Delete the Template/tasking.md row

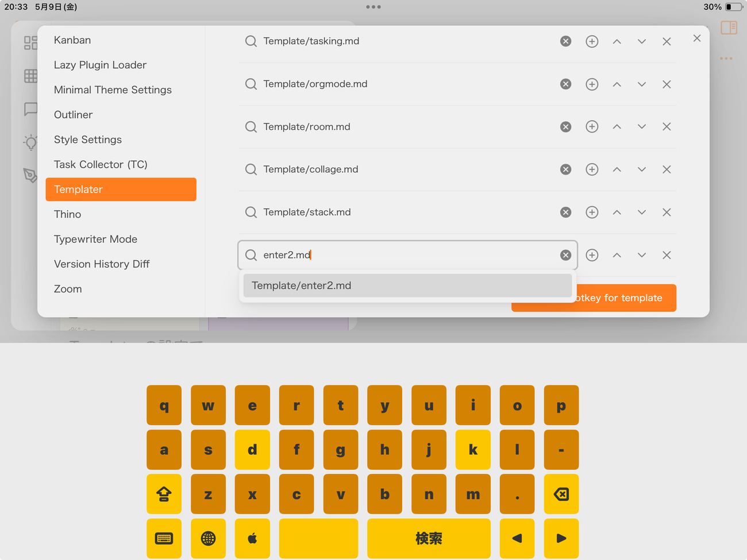point(667,41)
